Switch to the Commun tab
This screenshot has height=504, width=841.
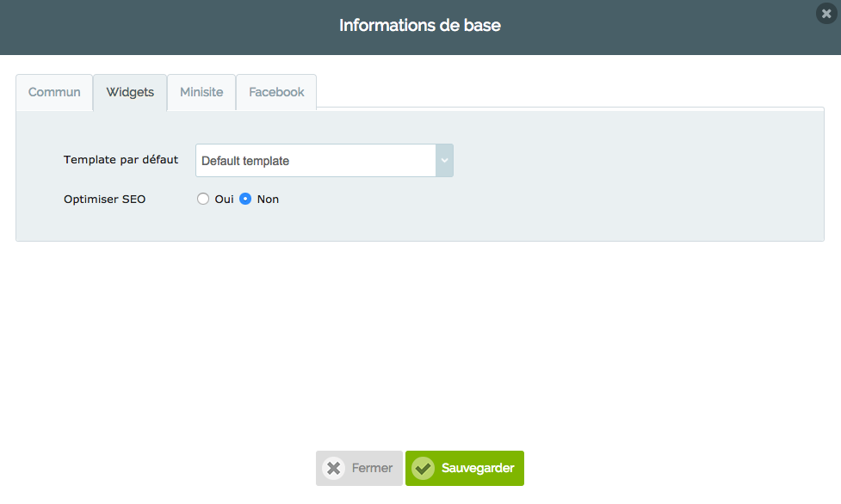click(x=54, y=92)
